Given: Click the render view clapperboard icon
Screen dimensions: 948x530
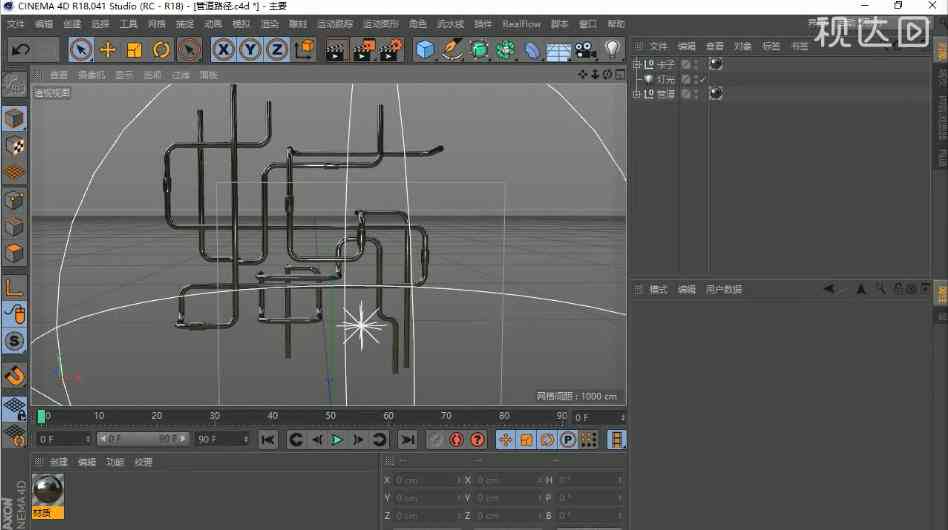Looking at the screenshot, I should click(336, 50).
